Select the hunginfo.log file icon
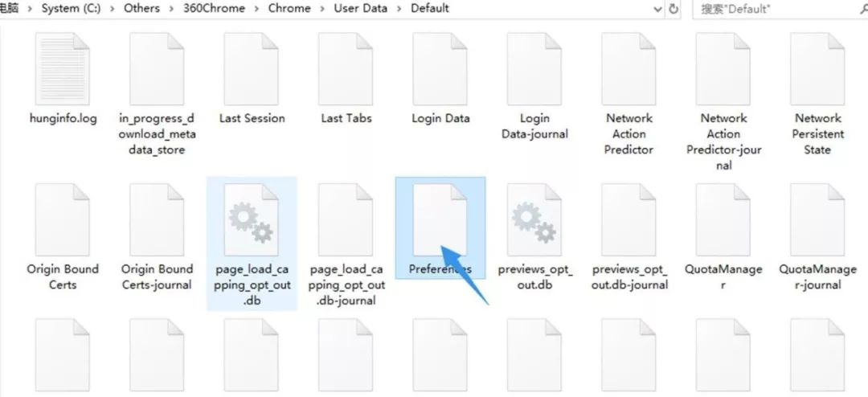This screenshot has height=397, width=868. [62, 68]
